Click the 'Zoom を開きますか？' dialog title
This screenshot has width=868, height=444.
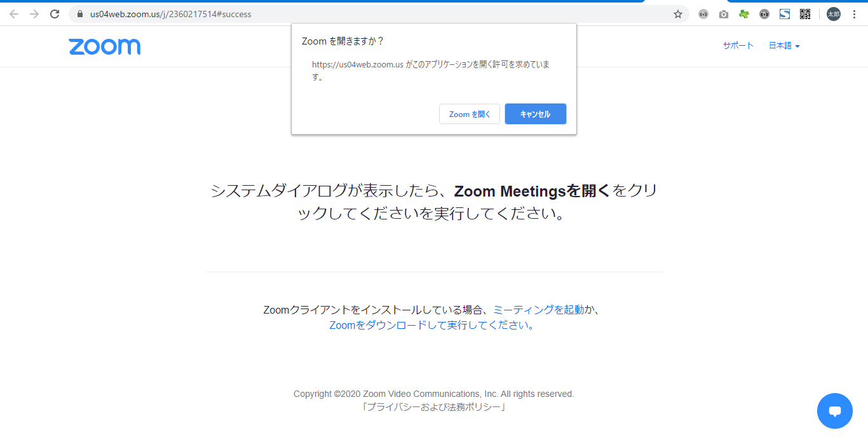pos(342,41)
